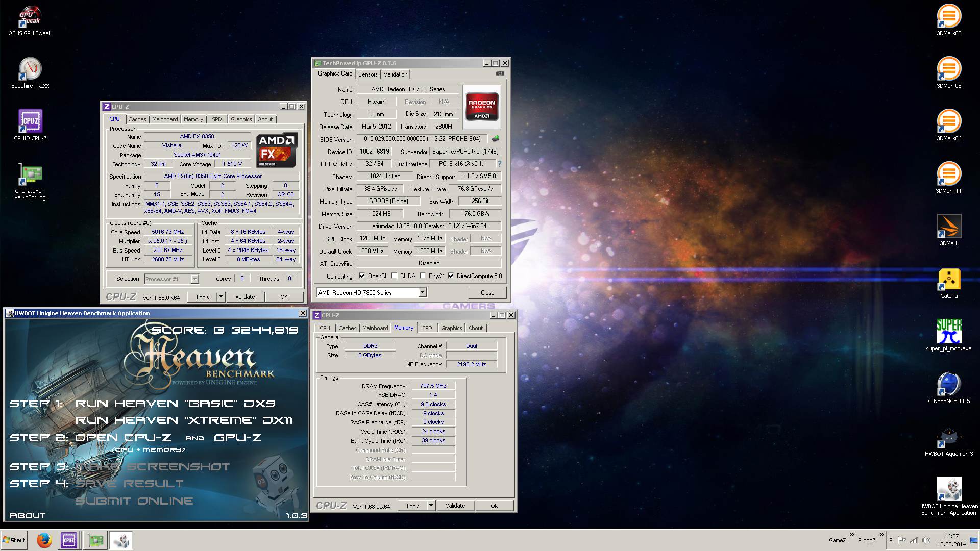This screenshot has height=551, width=980.
Task: Open 3DMark desktop shortcut
Action: point(949,230)
